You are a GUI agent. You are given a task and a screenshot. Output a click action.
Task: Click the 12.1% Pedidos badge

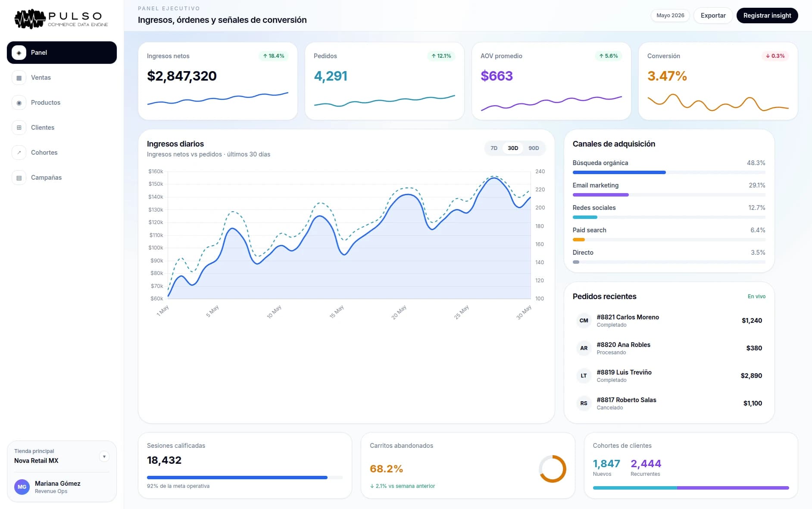pyautogui.click(x=441, y=56)
